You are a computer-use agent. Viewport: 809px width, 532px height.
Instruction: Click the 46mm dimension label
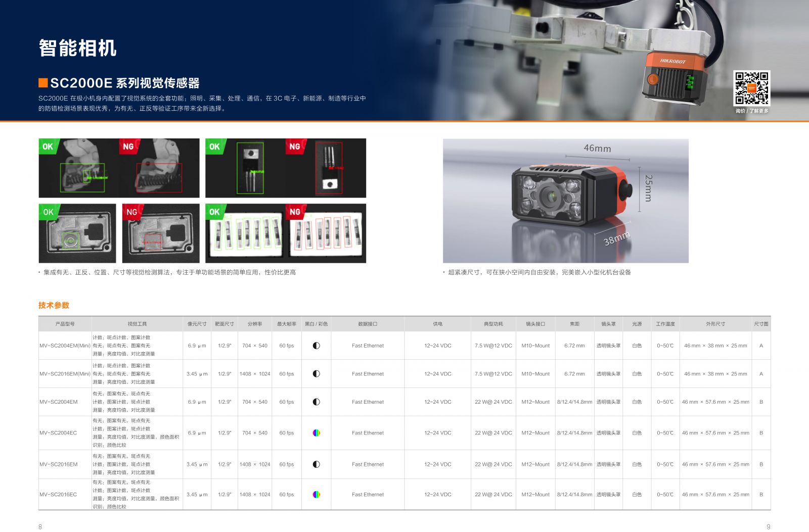point(597,149)
